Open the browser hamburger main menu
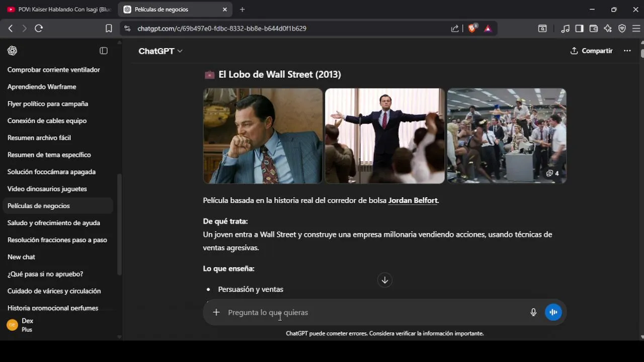644x362 pixels. (x=636, y=29)
